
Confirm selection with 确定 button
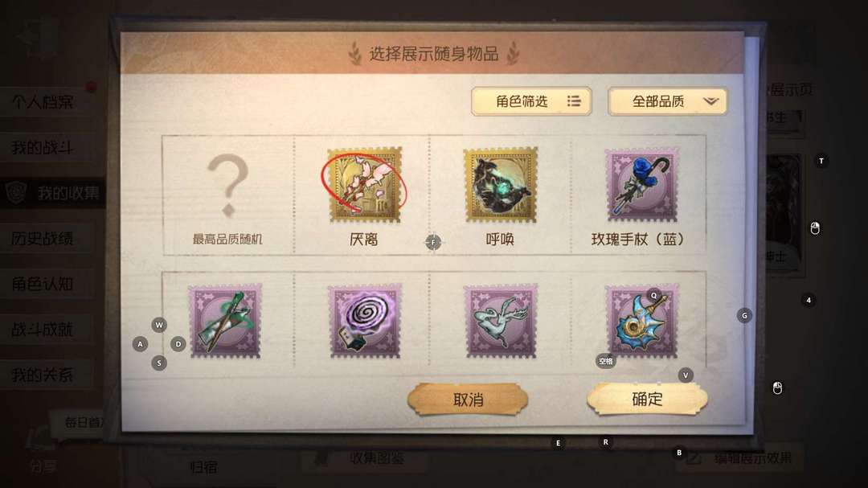click(647, 399)
